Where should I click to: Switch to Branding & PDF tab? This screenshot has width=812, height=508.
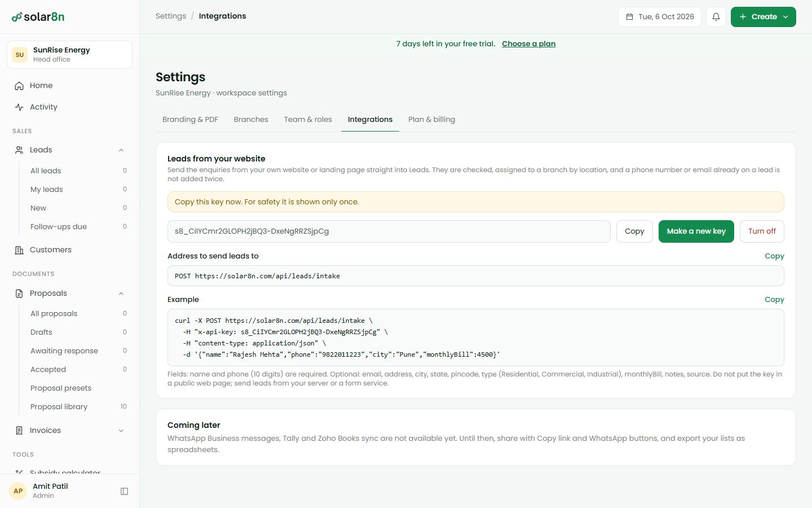coord(190,120)
